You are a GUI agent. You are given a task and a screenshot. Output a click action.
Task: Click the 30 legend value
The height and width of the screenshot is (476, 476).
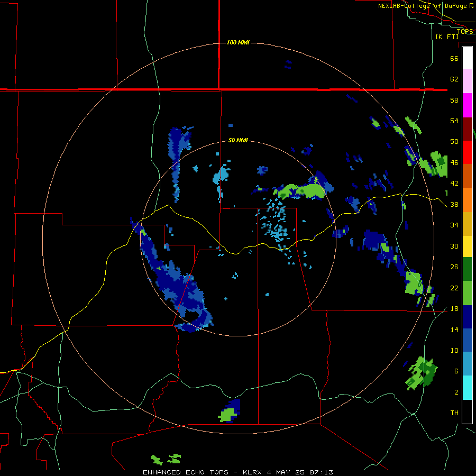tap(454, 246)
